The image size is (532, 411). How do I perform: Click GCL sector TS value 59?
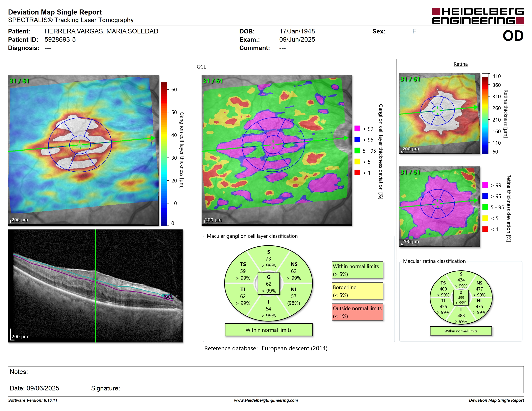tap(243, 271)
